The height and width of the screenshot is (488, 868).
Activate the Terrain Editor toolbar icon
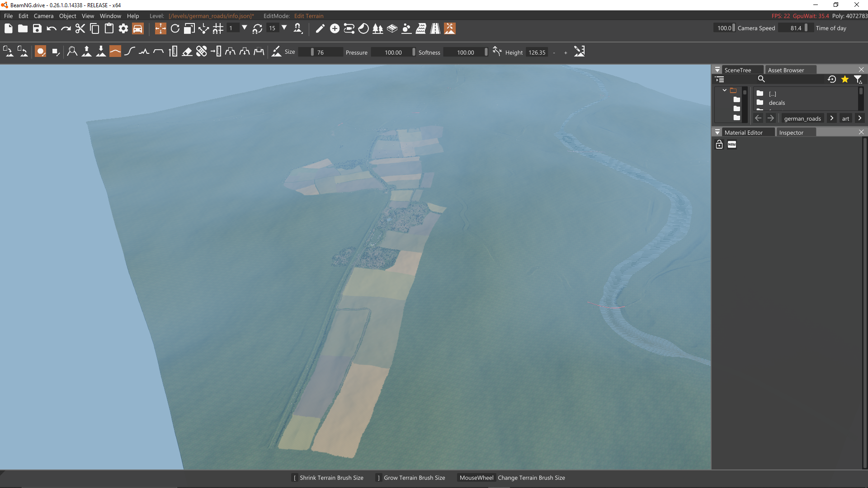449,29
